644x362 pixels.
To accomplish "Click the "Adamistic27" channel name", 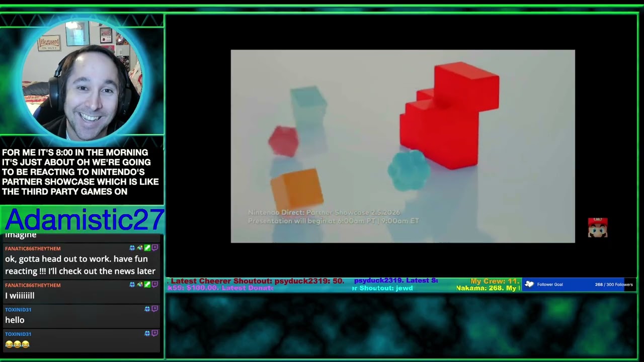I will pos(84,220).
